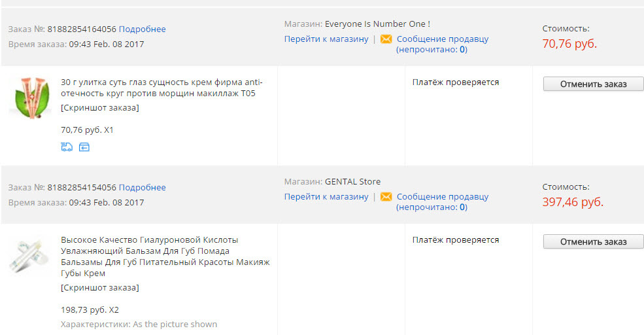Click unread count for first seller messages
This screenshot has height=335, width=644.
coord(462,50)
